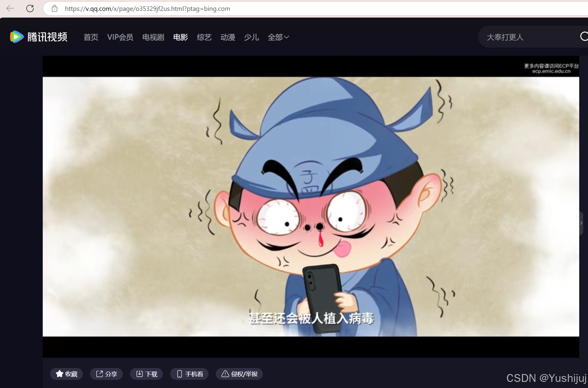Click the search magnifier icon

tap(584, 37)
